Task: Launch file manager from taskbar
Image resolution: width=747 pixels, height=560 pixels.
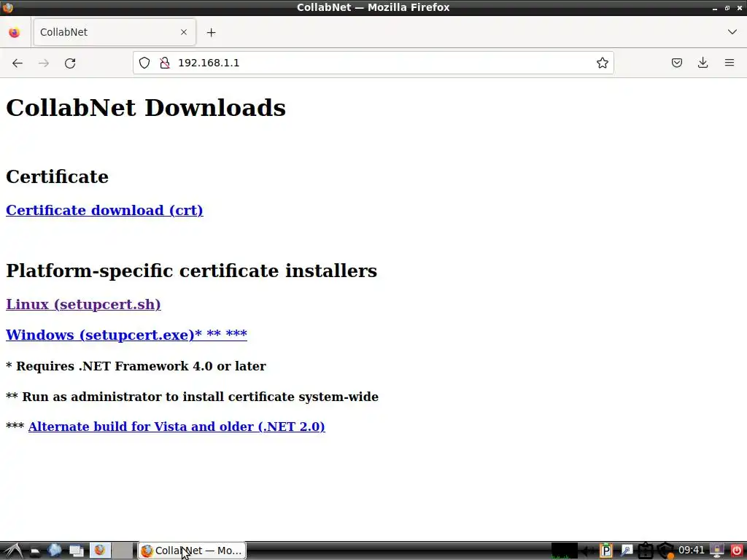Action: tap(35, 551)
